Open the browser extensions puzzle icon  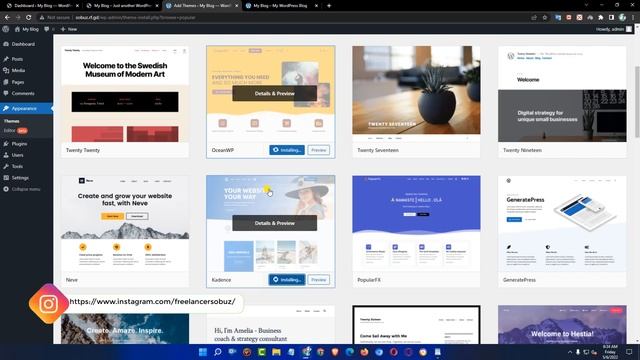tap(601, 18)
